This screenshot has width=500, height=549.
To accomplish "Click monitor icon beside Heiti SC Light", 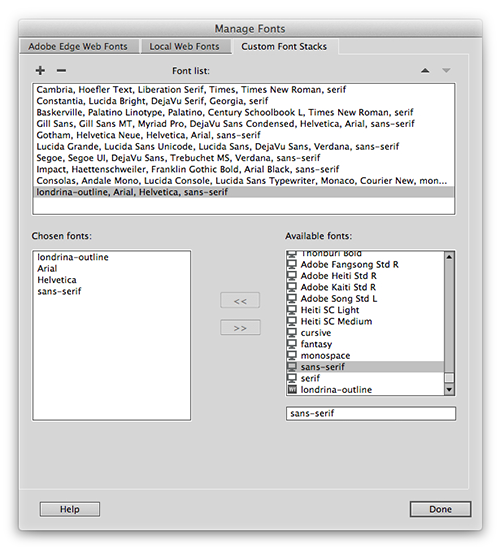I will 292,310.
